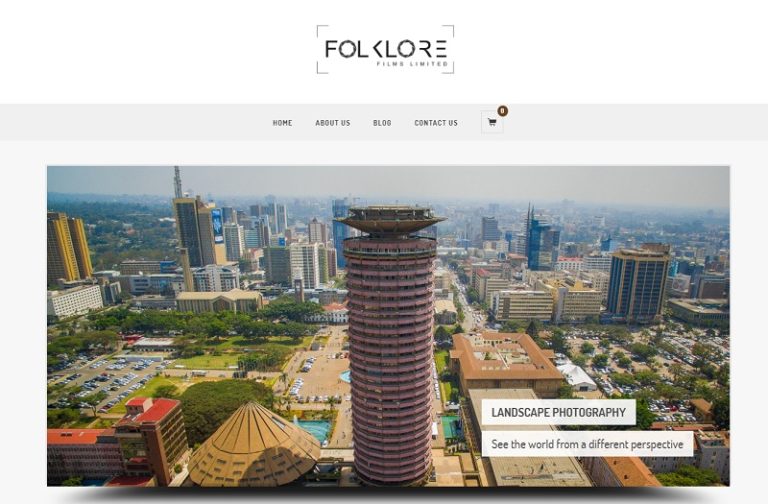The height and width of the screenshot is (504, 768).
Task: Click the Folklore logo wordmark
Action: coord(385,49)
